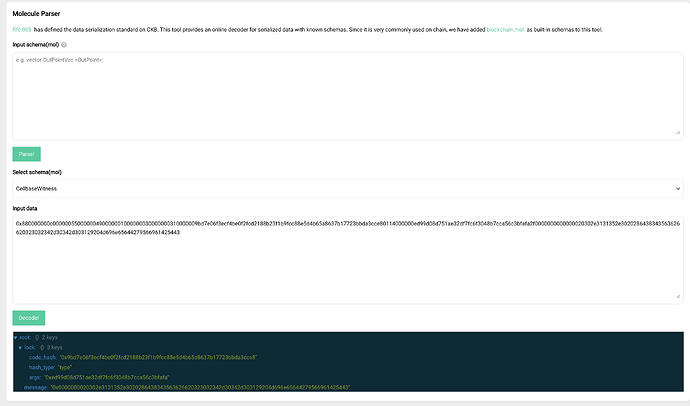The width and height of the screenshot is (690, 406).
Task: Collapse the root node in the JSON tree
Action: pos(15,337)
